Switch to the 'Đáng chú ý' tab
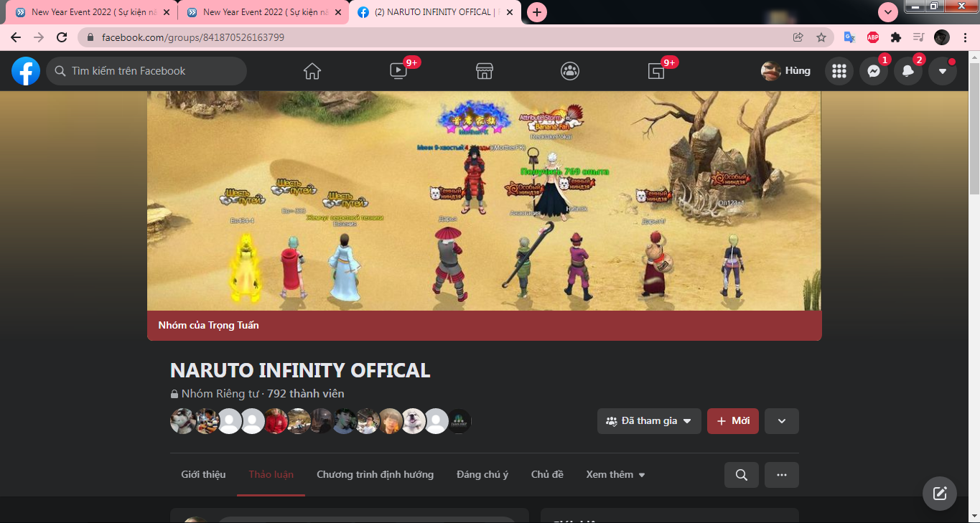Image resolution: width=980 pixels, height=523 pixels. [x=482, y=474]
